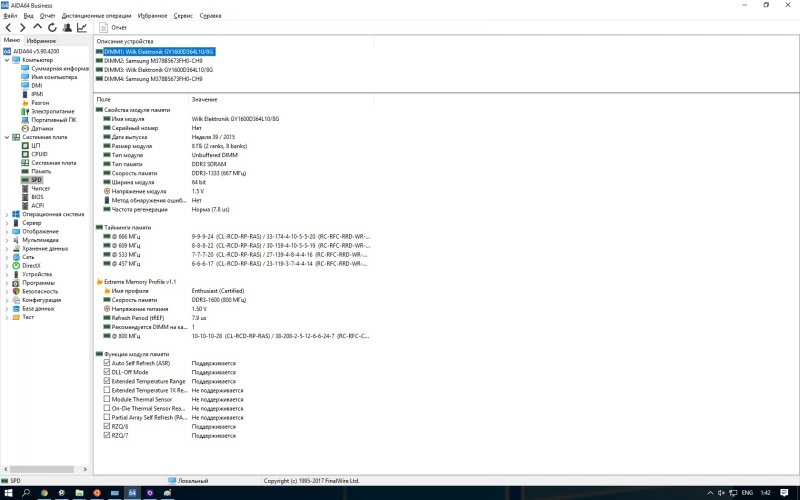Click the user account toolbar icon

coord(66,28)
